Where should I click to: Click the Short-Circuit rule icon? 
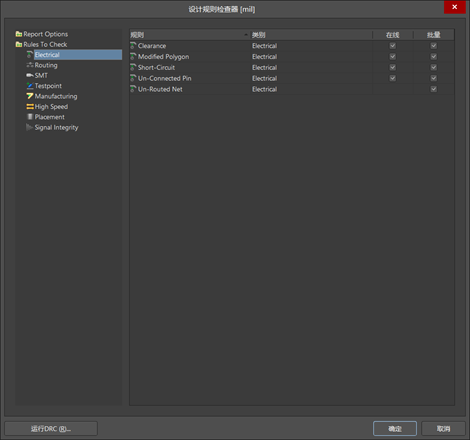(133, 67)
